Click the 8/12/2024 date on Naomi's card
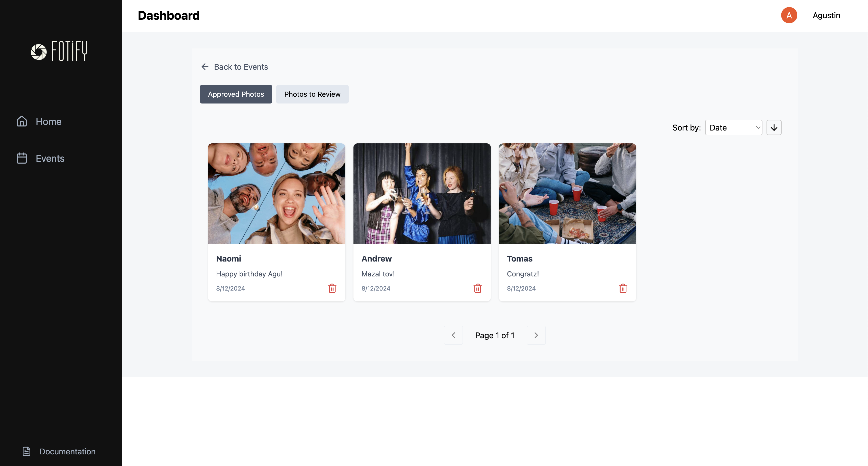The width and height of the screenshot is (868, 466). point(231,288)
